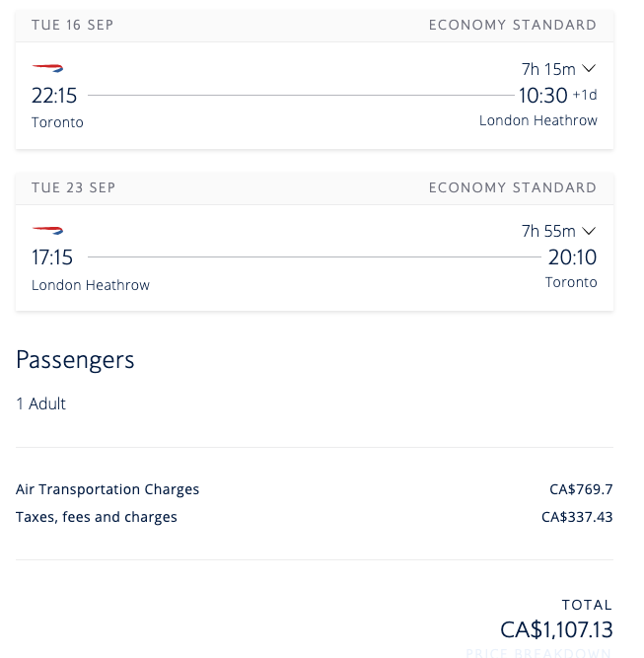
Task: Click the 1 Adult passenger entry
Action: (x=40, y=403)
